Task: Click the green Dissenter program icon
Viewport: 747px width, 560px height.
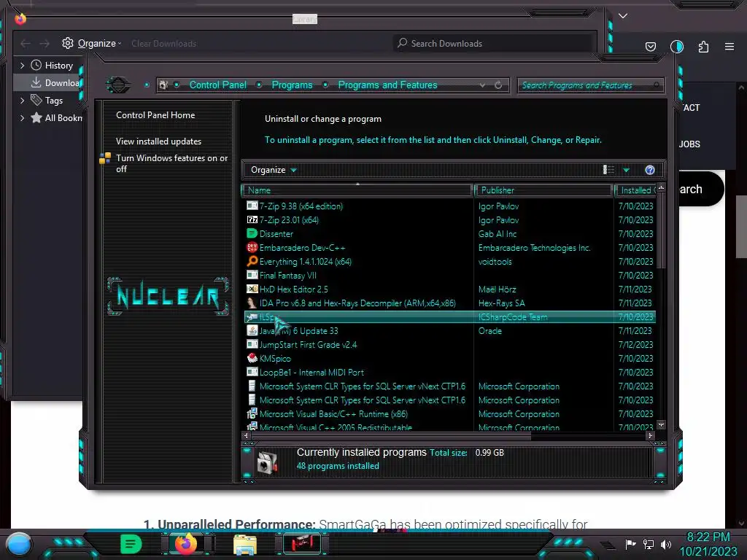Action: coord(252,233)
